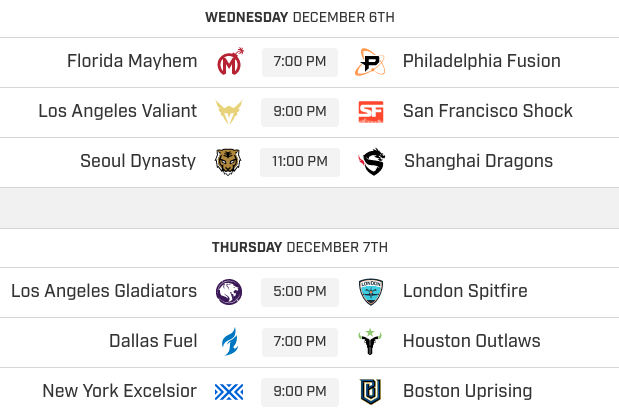Screen dimensions: 619x414
Task: Click the Dallas Fuel flame logo
Action: (x=229, y=342)
